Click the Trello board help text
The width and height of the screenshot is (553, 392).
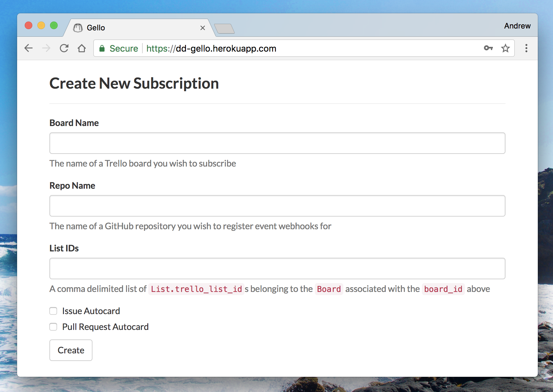click(x=143, y=163)
